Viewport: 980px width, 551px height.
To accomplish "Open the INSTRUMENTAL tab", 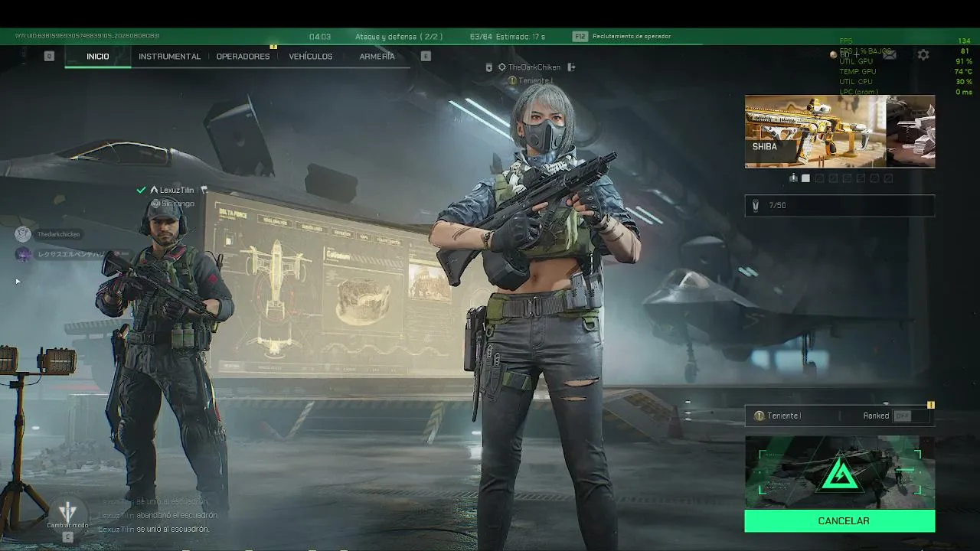I will coord(169,56).
